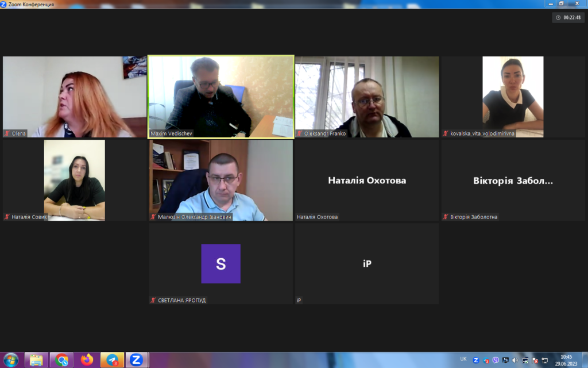Click the Zoom icon in the title bar
Screen dimensions: 588x368
[4, 4]
